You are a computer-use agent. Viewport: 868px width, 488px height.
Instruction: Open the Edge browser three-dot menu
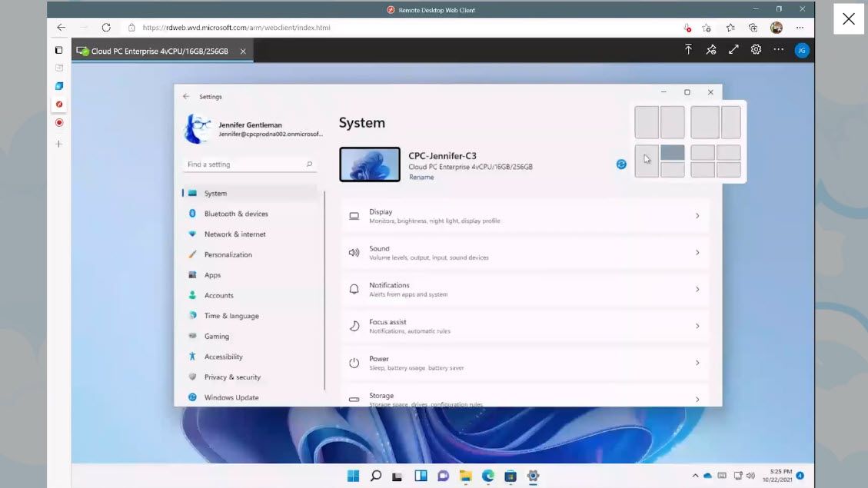800,28
